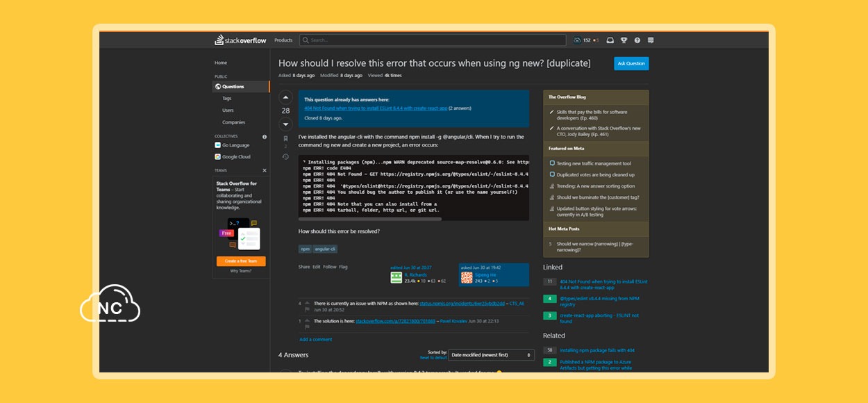
Task: Upvote the question with the up arrow
Action: click(x=285, y=97)
